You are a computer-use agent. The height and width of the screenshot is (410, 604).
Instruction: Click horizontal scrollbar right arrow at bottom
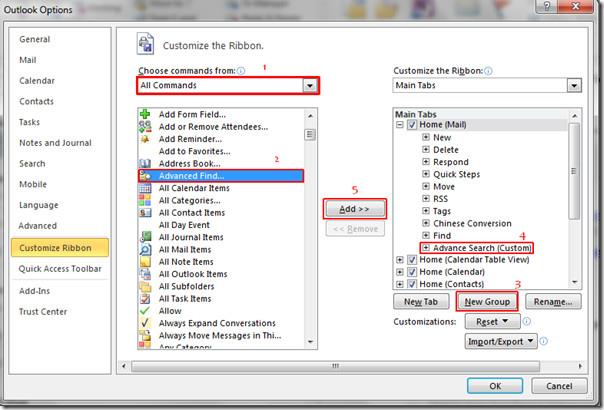(580, 366)
